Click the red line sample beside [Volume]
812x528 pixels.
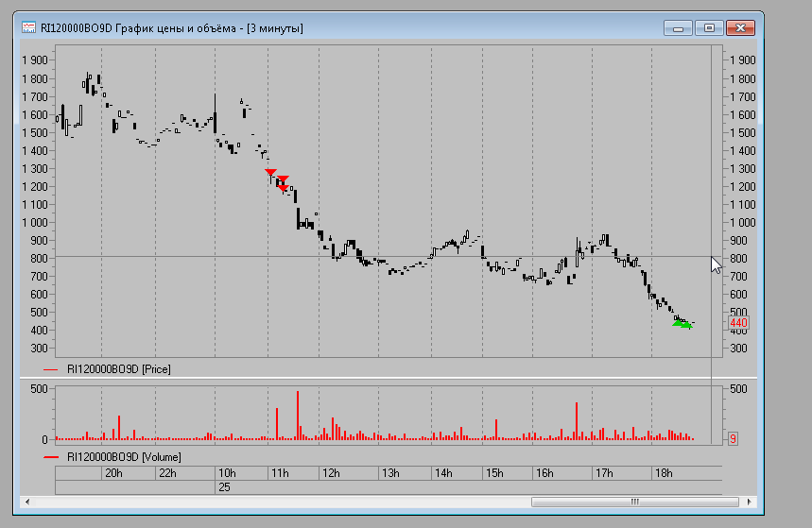coord(51,457)
